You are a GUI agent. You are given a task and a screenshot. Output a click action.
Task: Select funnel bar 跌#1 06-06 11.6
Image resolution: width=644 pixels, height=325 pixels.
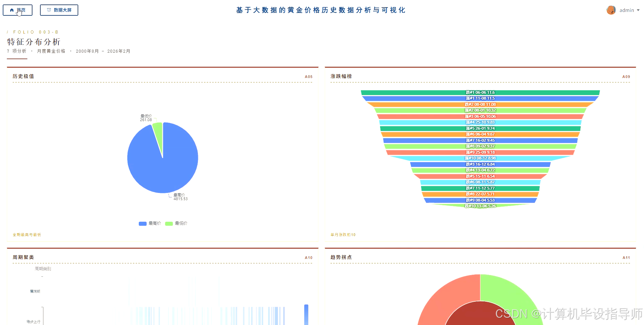[x=480, y=93]
